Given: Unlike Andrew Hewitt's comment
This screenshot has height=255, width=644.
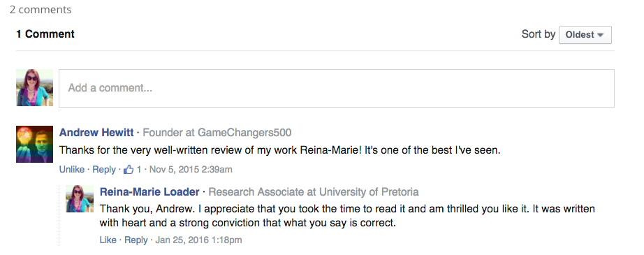Looking at the screenshot, I should click(72, 169).
